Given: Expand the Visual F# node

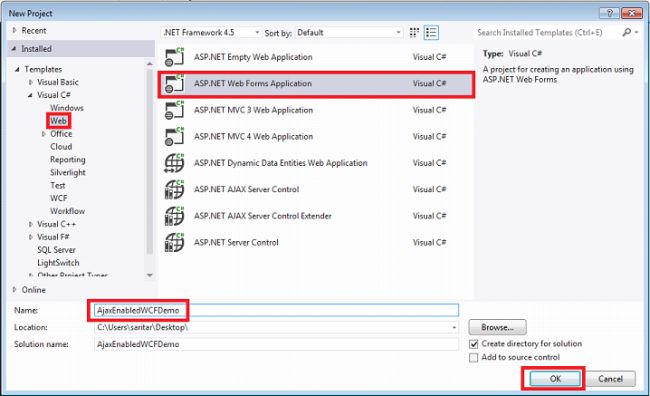Looking at the screenshot, I should 31,237.
